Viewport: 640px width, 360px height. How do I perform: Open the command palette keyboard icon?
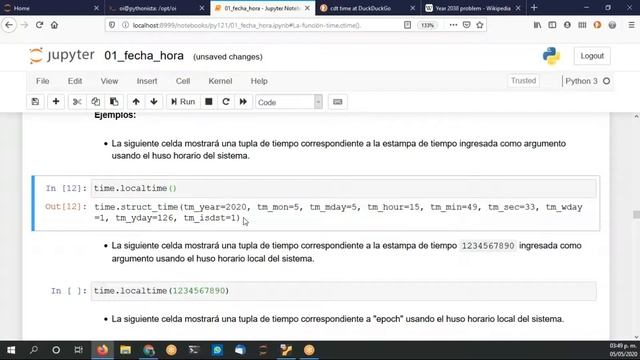coord(338,102)
